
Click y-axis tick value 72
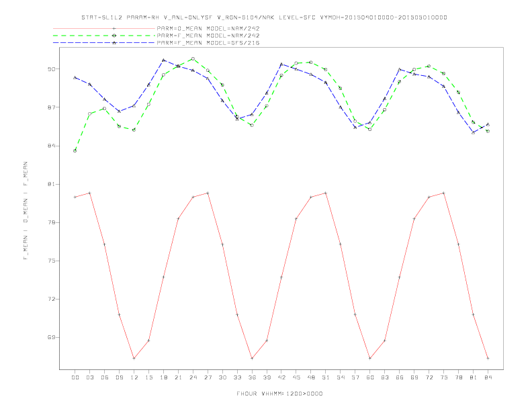(51, 299)
